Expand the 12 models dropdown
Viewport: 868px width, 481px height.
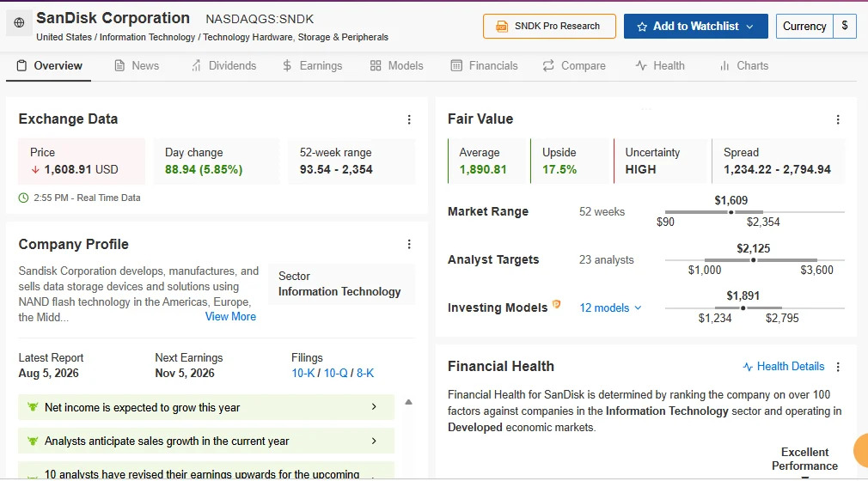pyautogui.click(x=610, y=307)
